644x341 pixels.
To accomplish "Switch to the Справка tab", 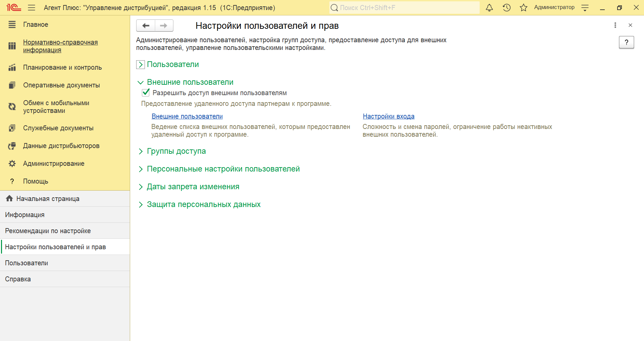I will tap(65, 279).
